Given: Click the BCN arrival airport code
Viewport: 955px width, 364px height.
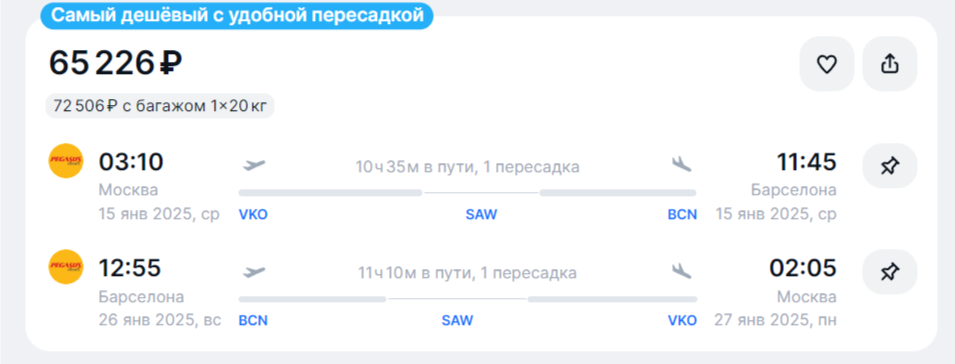Looking at the screenshot, I should tap(682, 215).
